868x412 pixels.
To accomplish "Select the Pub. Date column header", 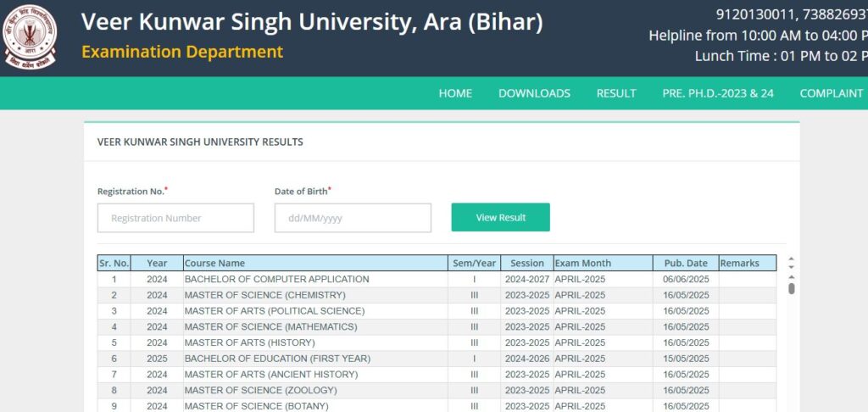I will (x=686, y=263).
